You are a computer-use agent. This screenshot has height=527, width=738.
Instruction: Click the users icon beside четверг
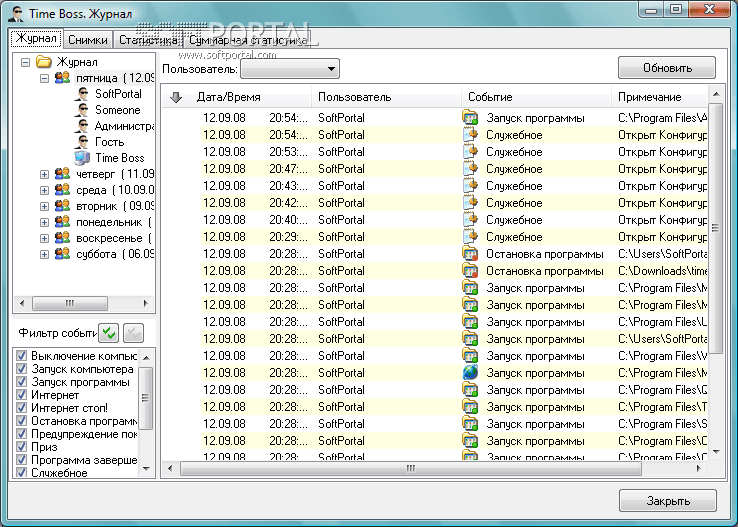click(x=62, y=174)
